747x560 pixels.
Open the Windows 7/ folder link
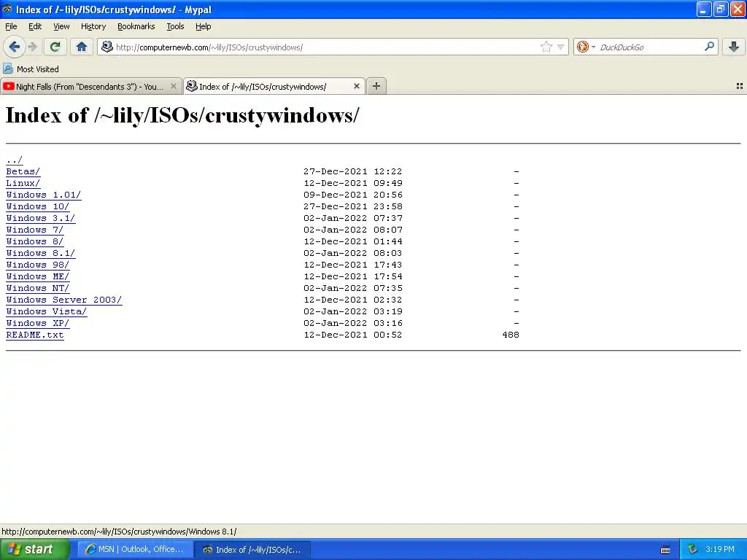[34, 230]
